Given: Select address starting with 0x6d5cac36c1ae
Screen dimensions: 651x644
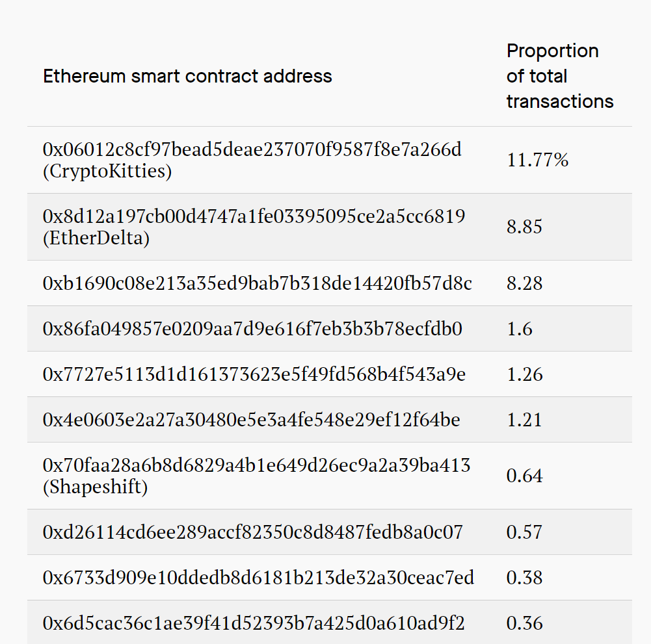Looking at the screenshot, I should pyautogui.click(x=253, y=623).
